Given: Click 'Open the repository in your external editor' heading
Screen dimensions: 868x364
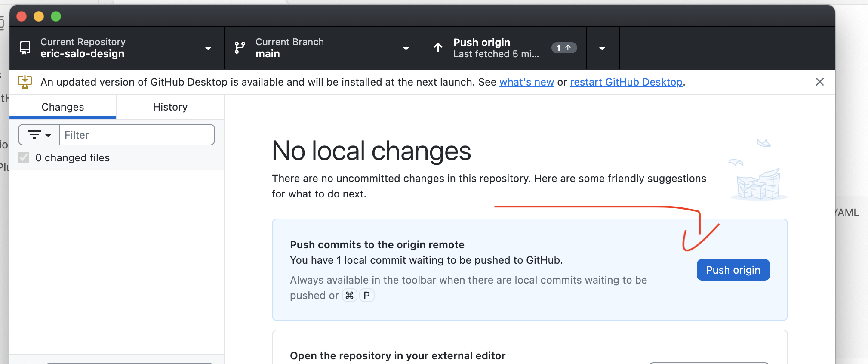Looking at the screenshot, I should (398, 355).
